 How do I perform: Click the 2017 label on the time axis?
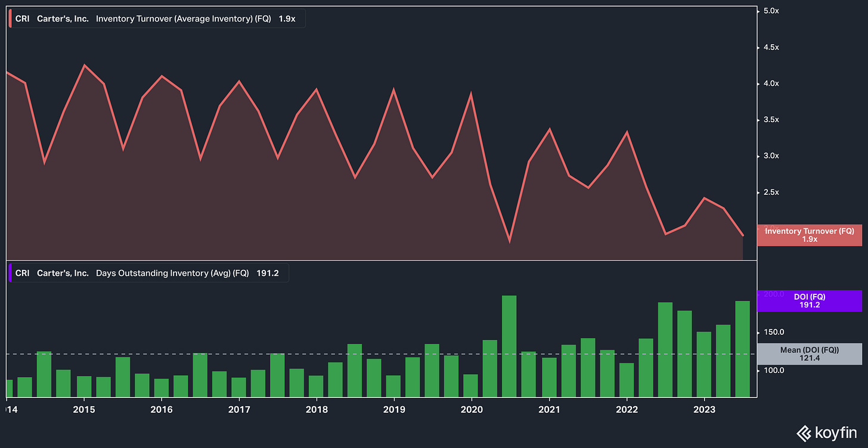pyautogui.click(x=238, y=410)
